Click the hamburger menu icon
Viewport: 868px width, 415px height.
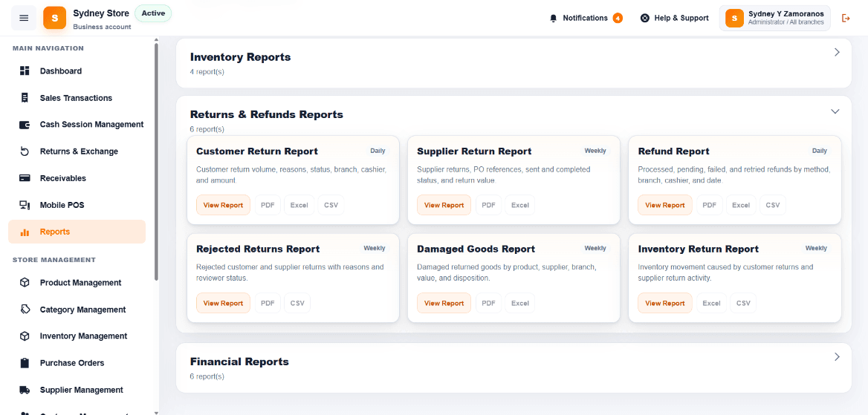pyautogui.click(x=24, y=18)
